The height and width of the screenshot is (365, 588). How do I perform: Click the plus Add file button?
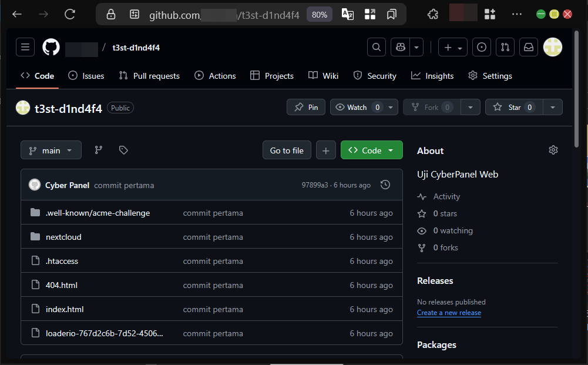coord(326,150)
